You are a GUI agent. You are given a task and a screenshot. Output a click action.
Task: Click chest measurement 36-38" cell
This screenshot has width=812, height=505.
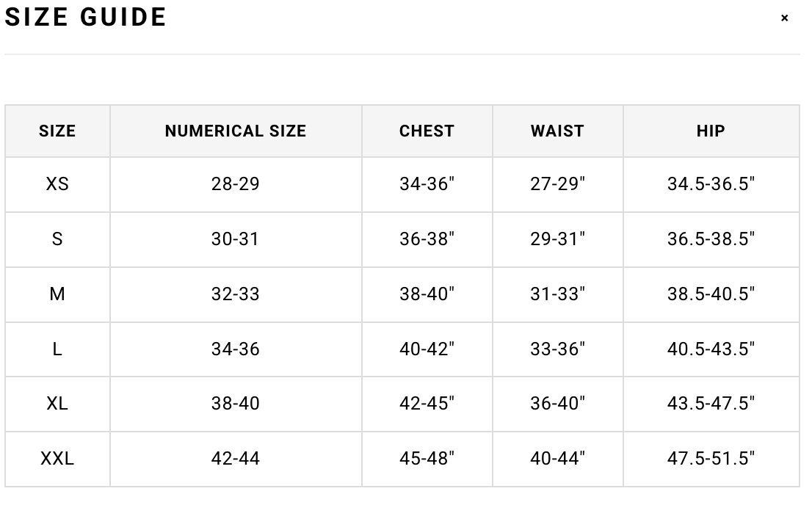[x=427, y=239]
